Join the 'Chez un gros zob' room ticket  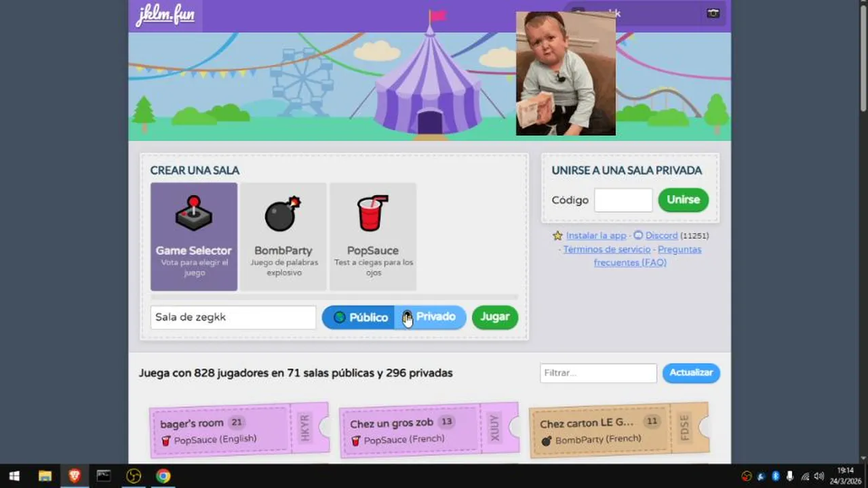point(429,430)
